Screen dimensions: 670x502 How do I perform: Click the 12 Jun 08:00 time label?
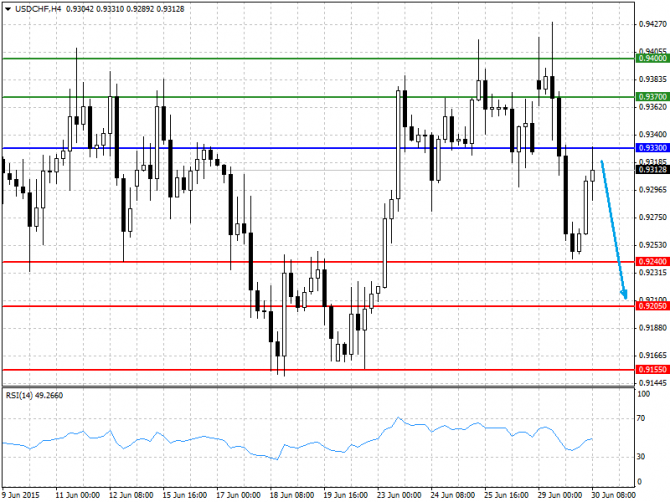(x=131, y=495)
